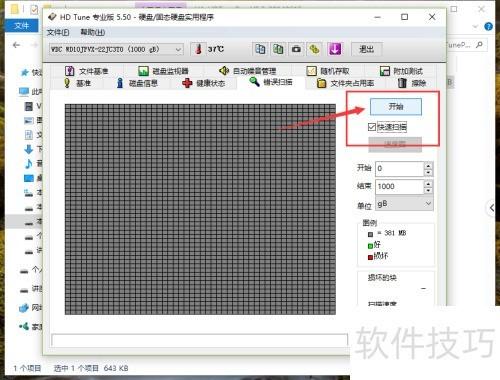Open the File Benchmark tab
Viewport: 500px width, 380px height.
(x=87, y=71)
